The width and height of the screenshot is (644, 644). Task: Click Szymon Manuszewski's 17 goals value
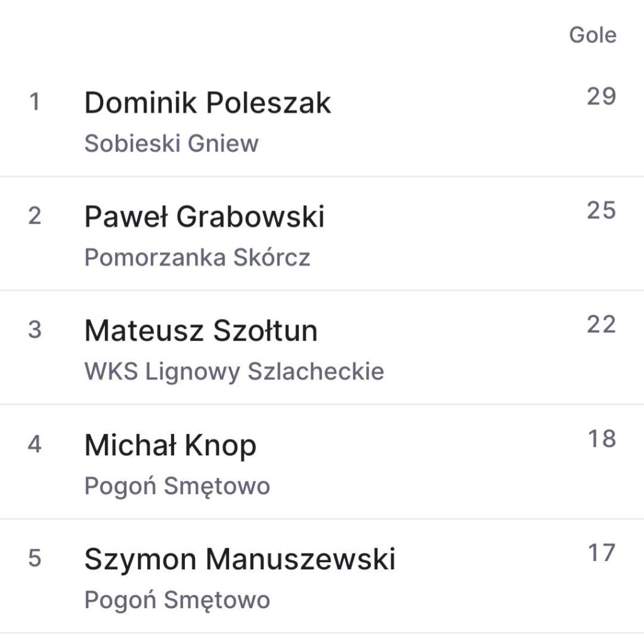click(x=601, y=553)
